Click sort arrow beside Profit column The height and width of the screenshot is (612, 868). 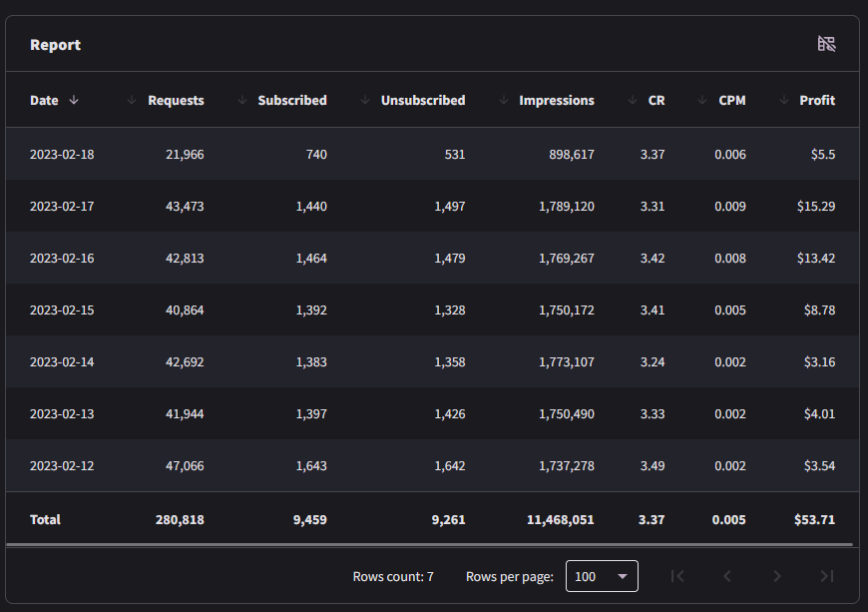coord(784,100)
